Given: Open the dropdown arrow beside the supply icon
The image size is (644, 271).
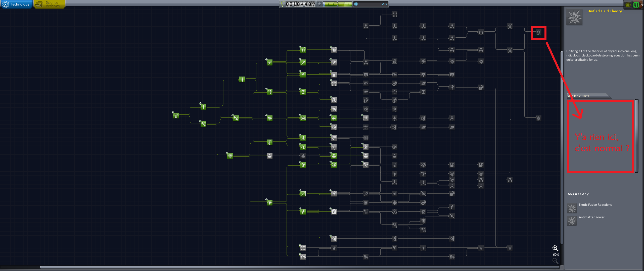Looking at the screenshot, I should [642, 4].
